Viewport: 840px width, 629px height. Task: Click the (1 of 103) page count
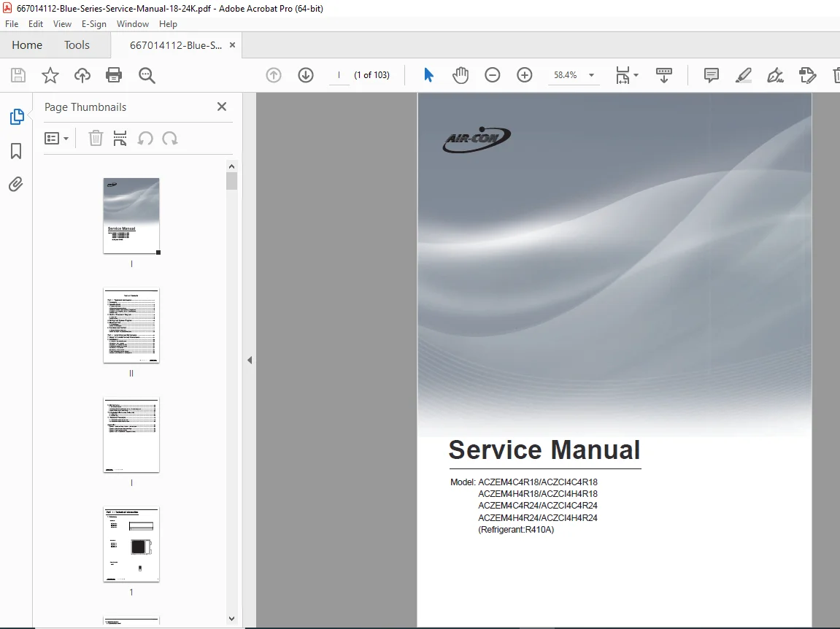pos(371,75)
